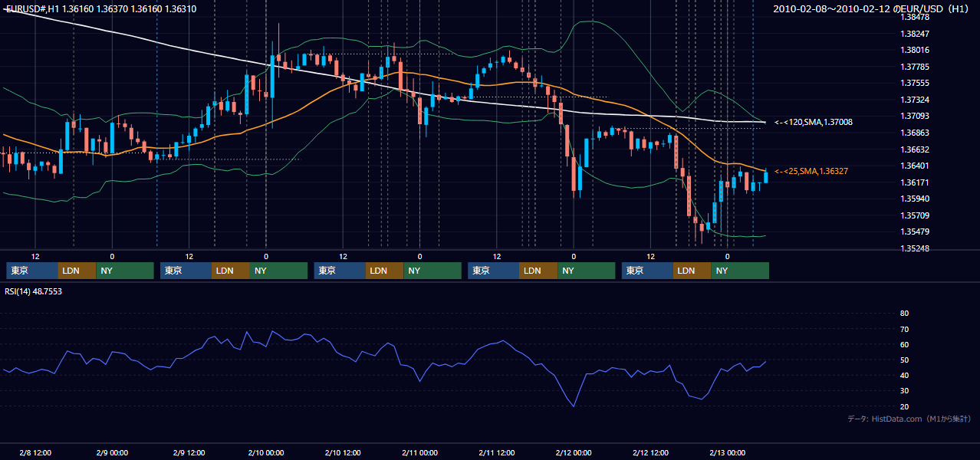Click the 2/13 00:00 time axis label
This screenshot has height=460, width=980.
[x=727, y=453]
